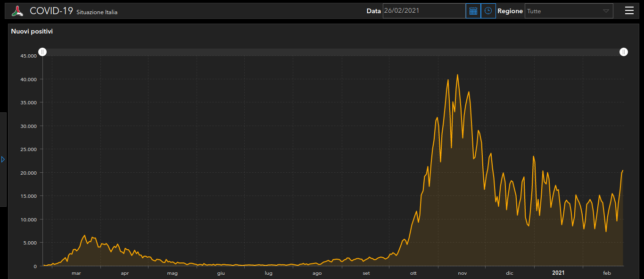Click the mar label on time axis
Screen dimensions: 644x279
click(76, 273)
